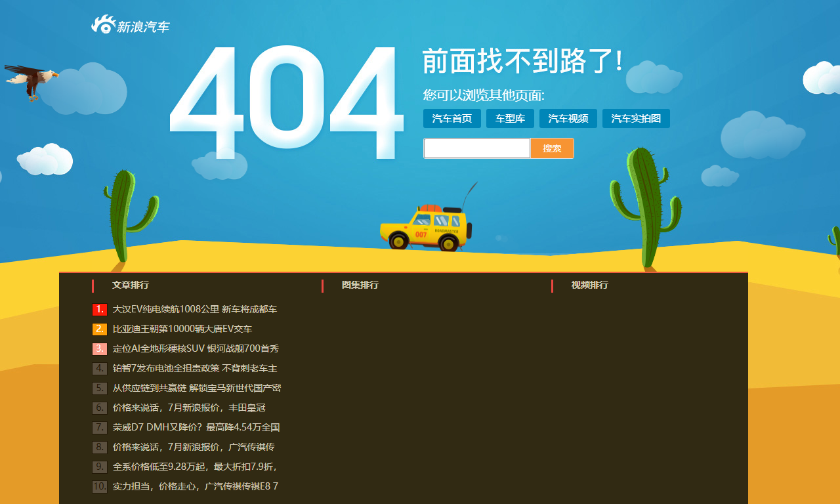Click the 您可以浏览其他页面 text
Image resolution: width=840 pixels, height=504 pixels.
coord(484,96)
